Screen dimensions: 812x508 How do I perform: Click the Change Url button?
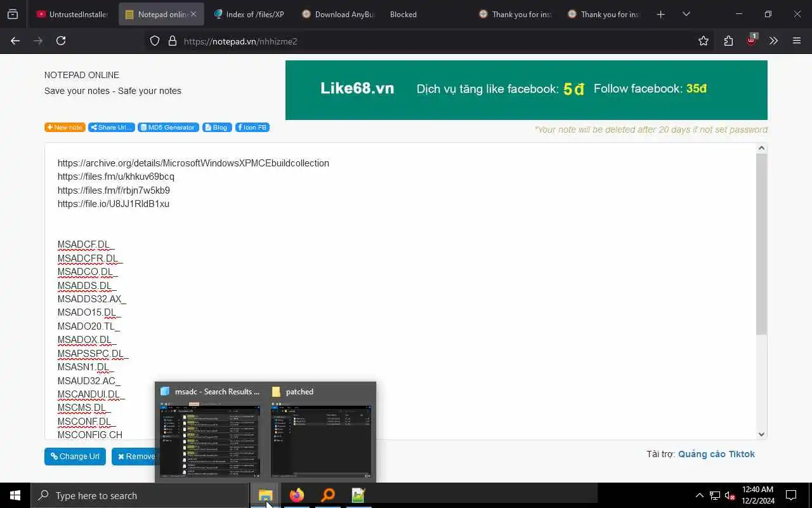[x=75, y=456]
